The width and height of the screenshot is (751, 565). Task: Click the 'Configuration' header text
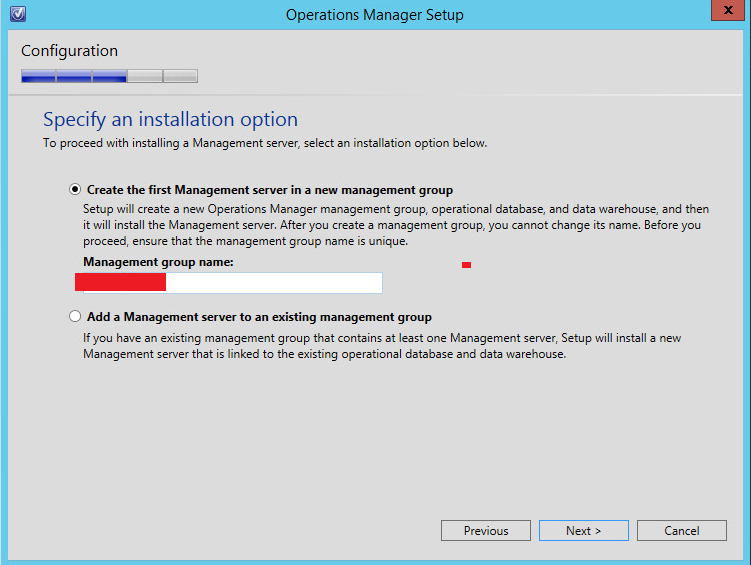coord(69,51)
